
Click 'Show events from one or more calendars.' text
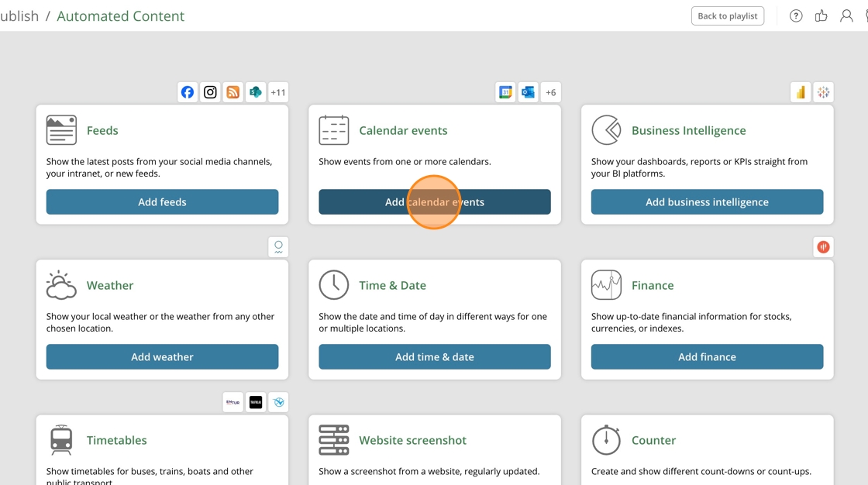405,162
